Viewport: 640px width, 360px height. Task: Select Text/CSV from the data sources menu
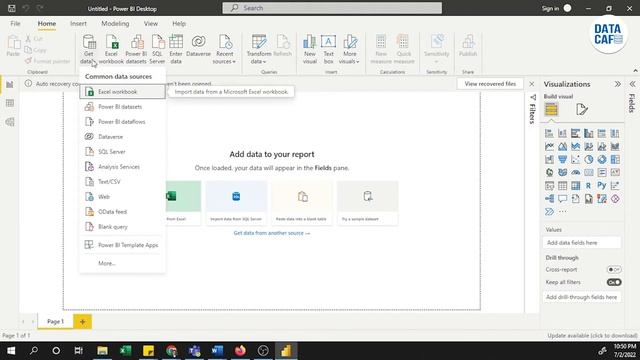point(122,182)
